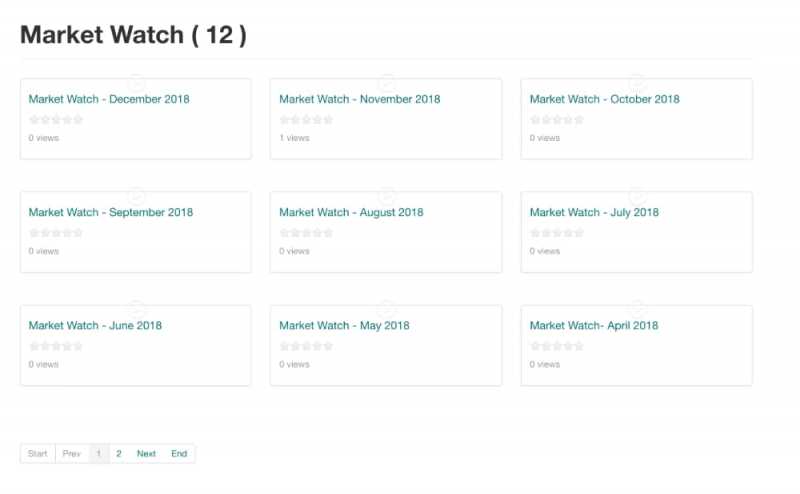Rate July 2018 using the star rating

(x=557, y=233)
